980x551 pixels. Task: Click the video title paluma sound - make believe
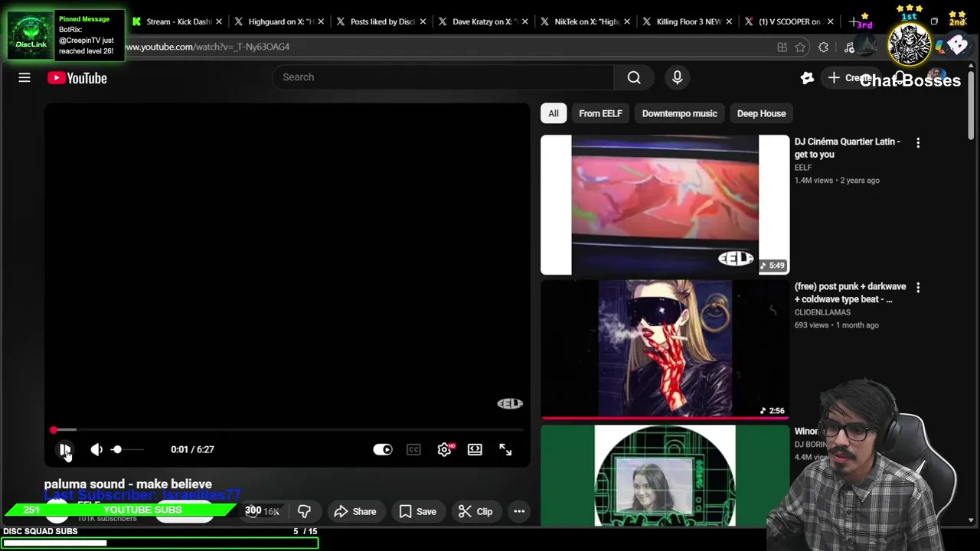point(128,484)
